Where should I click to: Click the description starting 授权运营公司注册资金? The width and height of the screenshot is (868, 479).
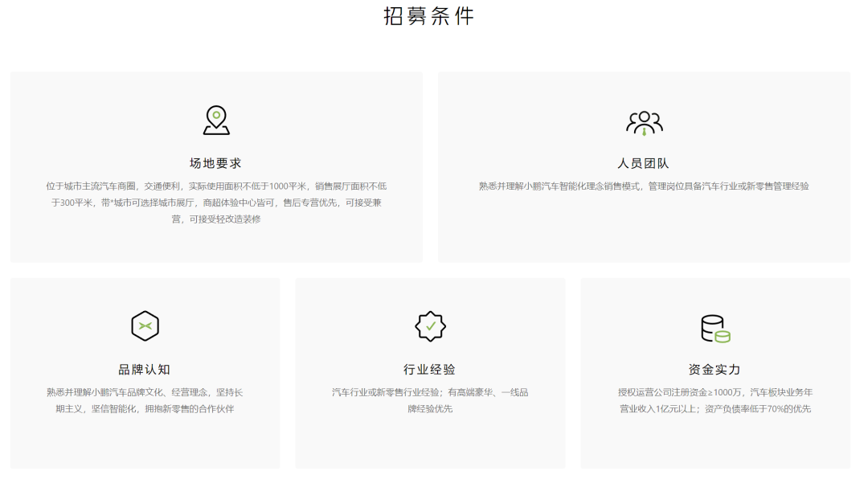[x=714, y=400]
